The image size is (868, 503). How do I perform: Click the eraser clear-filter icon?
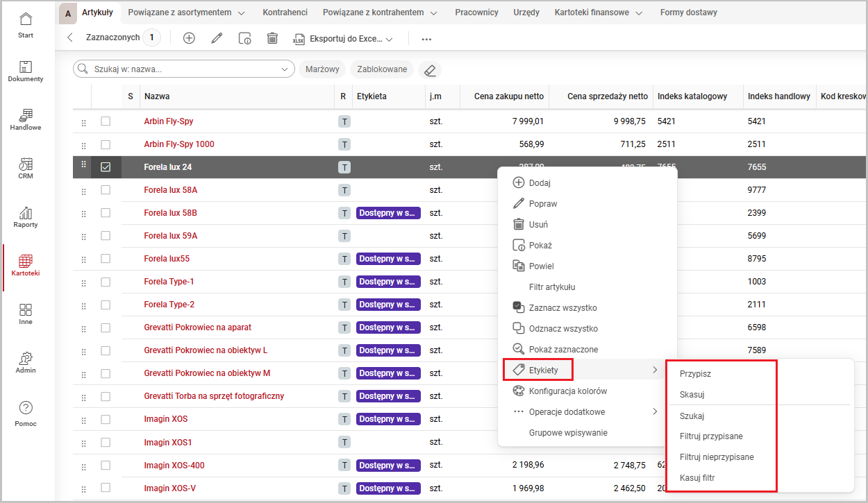click(x=430, y=70)
